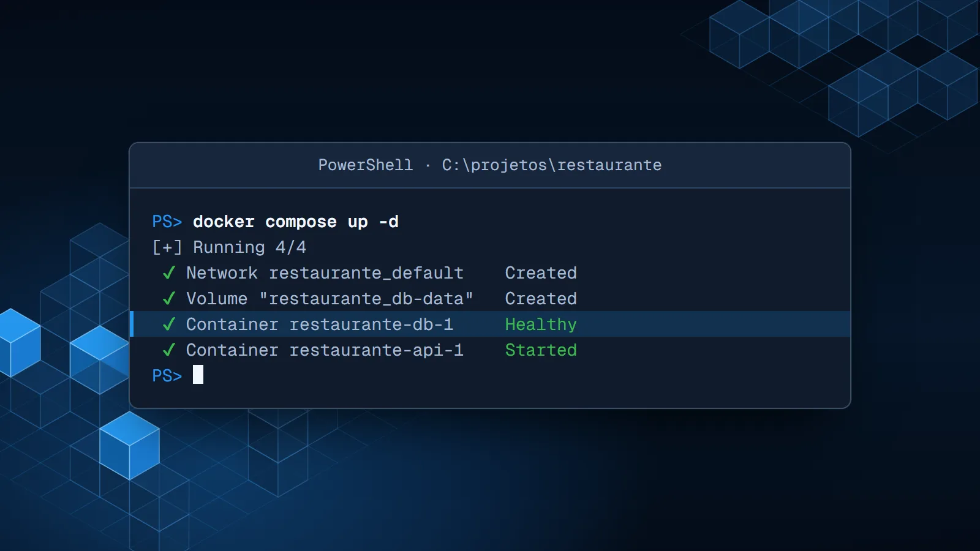Click the green checkmark beside Network restaurante_default

tap(169, 273)
